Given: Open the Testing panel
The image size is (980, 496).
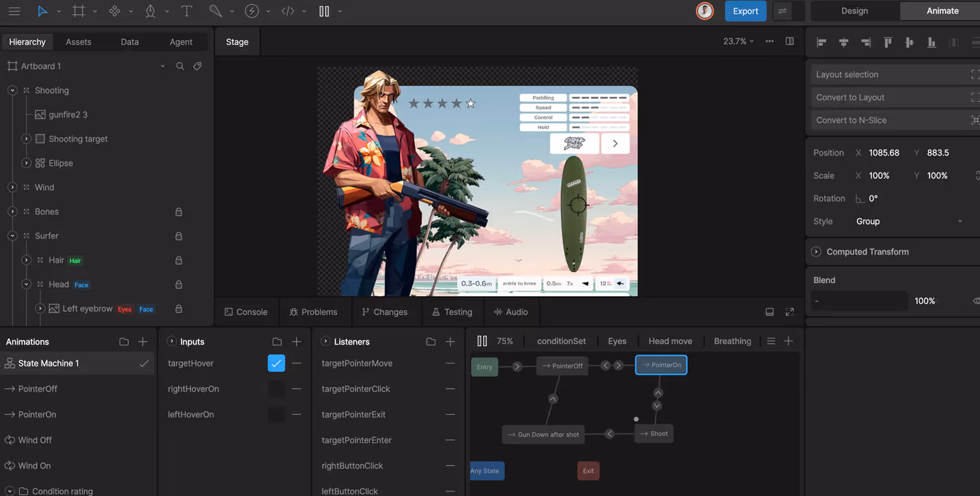Looking at the screenshot, I should [x=452, y=312].
